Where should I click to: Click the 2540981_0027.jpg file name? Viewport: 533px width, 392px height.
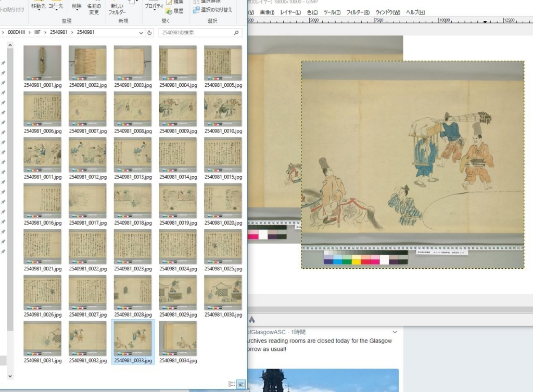[88, 315]
